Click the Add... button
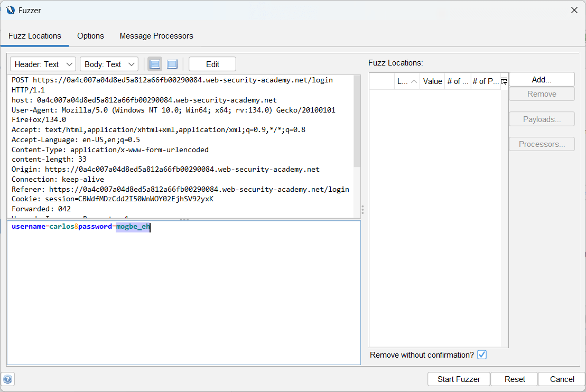This screenshot has height=392, width=586. pos(541,80)
